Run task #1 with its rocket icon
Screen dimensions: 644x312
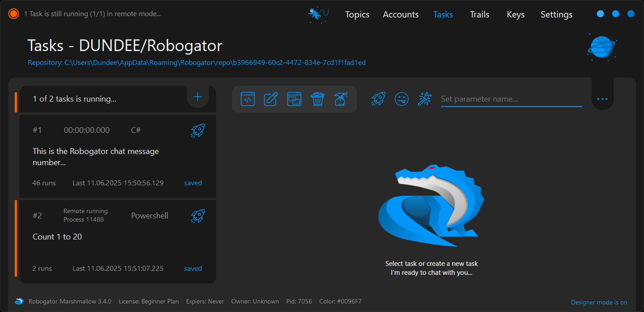pos(198,130)
